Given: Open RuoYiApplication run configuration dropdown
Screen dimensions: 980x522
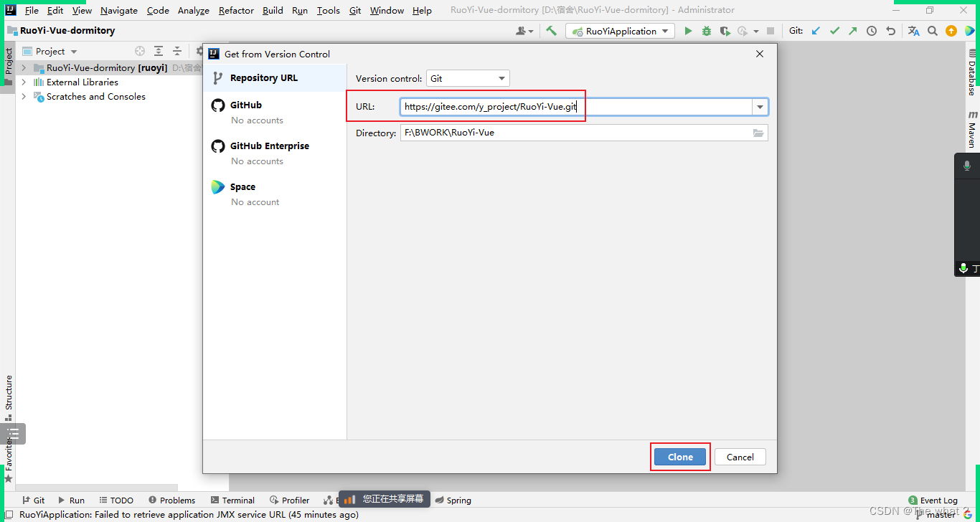Looking at the screenshot, I should coord(621,31).
